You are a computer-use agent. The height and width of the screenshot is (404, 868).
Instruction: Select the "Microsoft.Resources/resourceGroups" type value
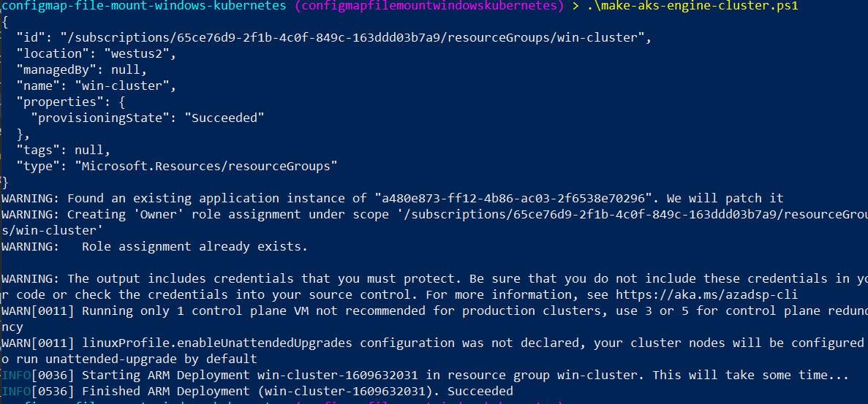(x=206, y=166)
